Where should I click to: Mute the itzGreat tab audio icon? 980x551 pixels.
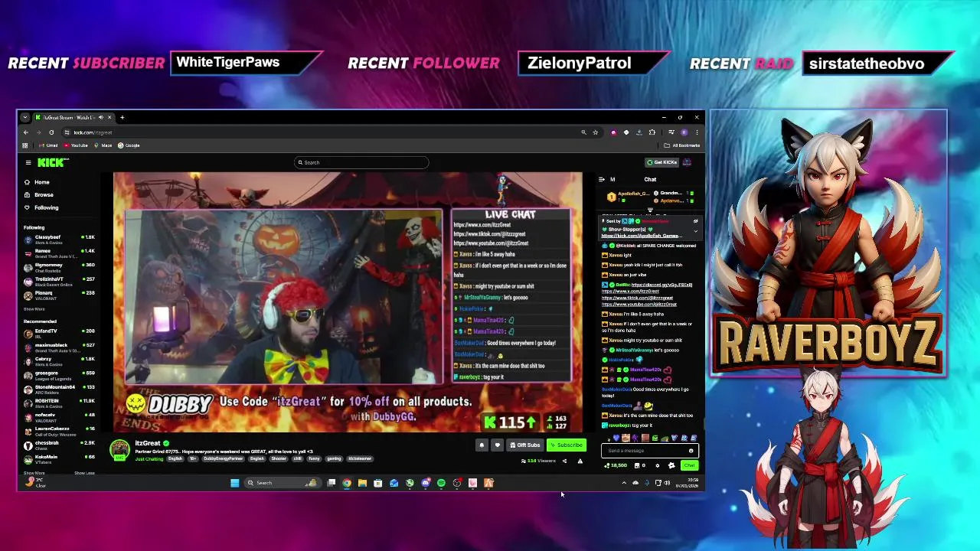tap(100, 117)
